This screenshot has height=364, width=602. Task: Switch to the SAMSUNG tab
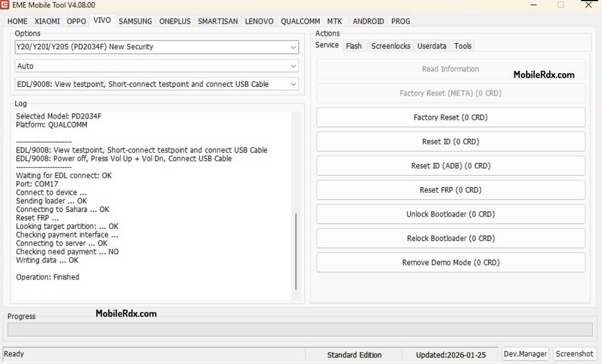pos(135,22)
